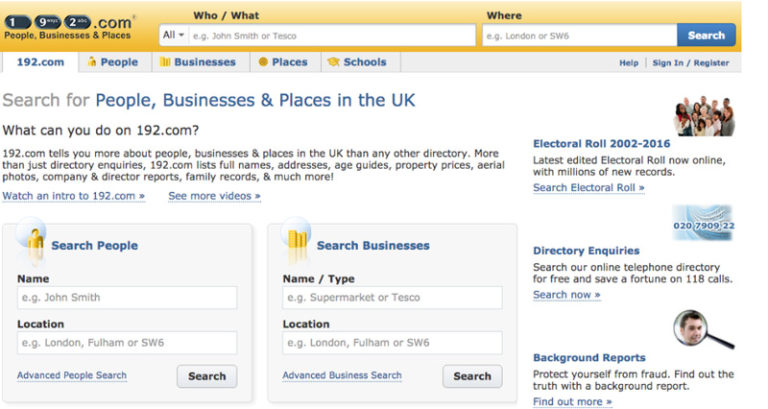This screenshot has height=409, width=768.
Task: Switch to the People tab
Action: [113, 62]
